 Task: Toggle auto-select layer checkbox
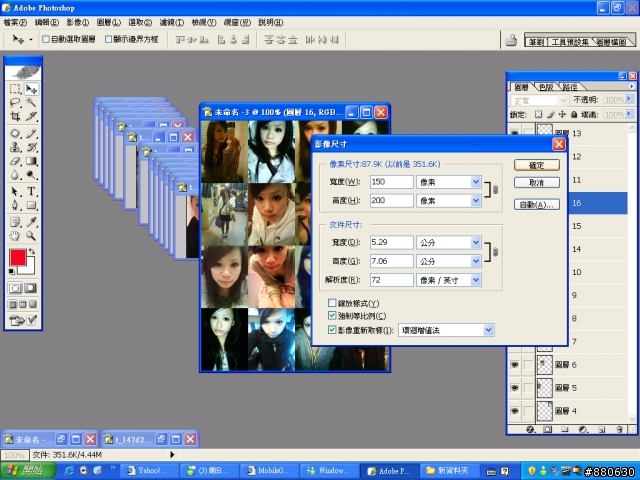[x=46, y=39]
